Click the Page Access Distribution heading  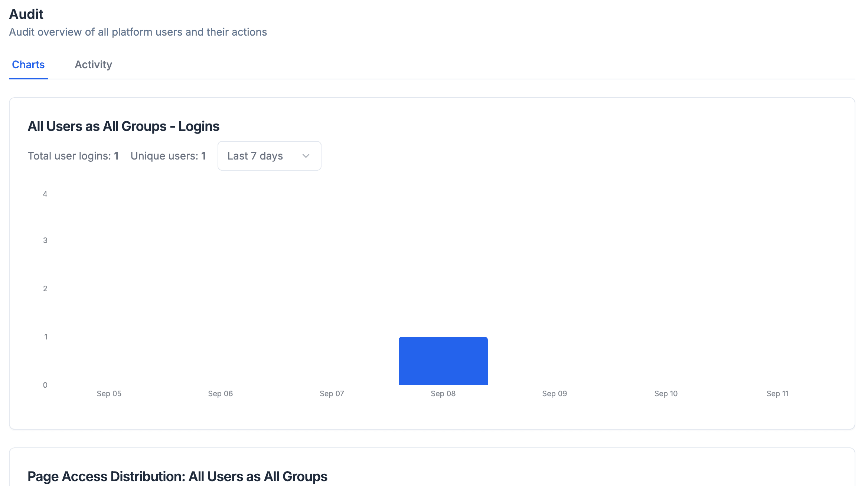point(177,476)
